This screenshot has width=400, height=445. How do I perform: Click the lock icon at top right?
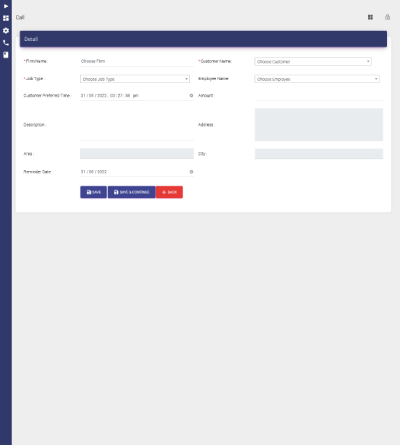click(387, 17)
